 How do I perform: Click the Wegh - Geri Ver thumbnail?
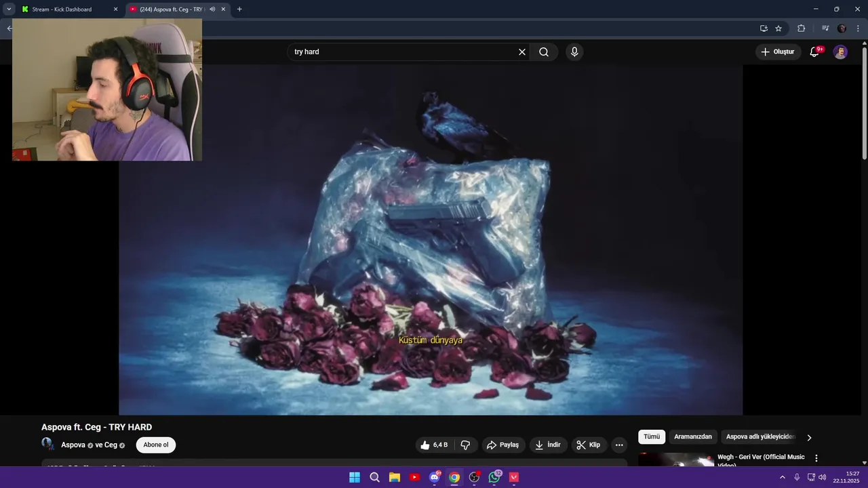(x=676, y=460)
